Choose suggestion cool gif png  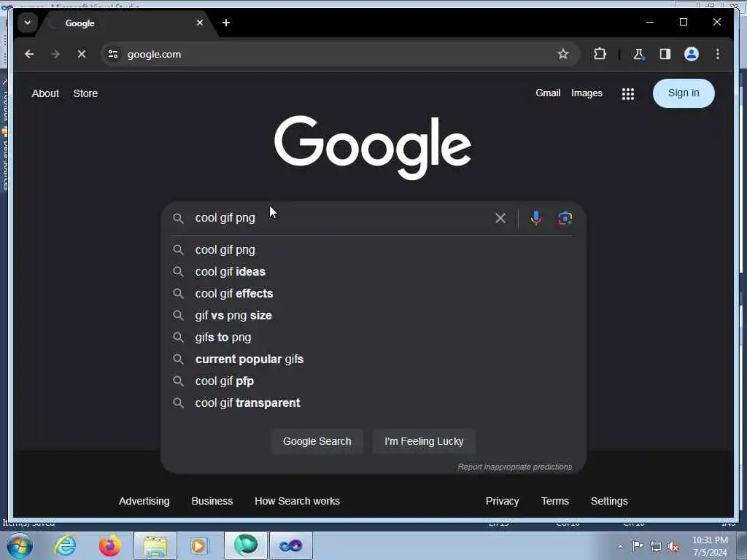click(372, 250)
